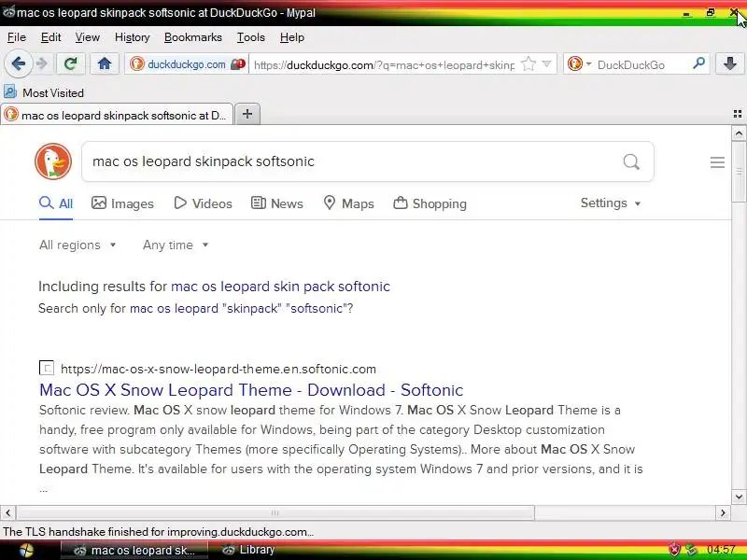Click the favicon next to the softonic URL
The height and width of the screenshot is (560, 747).
[46, 368]
